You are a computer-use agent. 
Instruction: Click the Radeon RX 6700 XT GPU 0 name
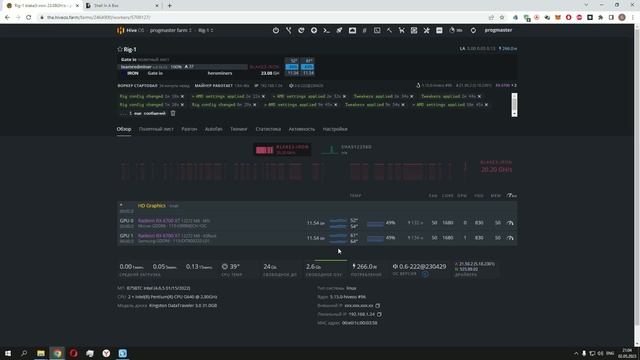pos(159,221)
